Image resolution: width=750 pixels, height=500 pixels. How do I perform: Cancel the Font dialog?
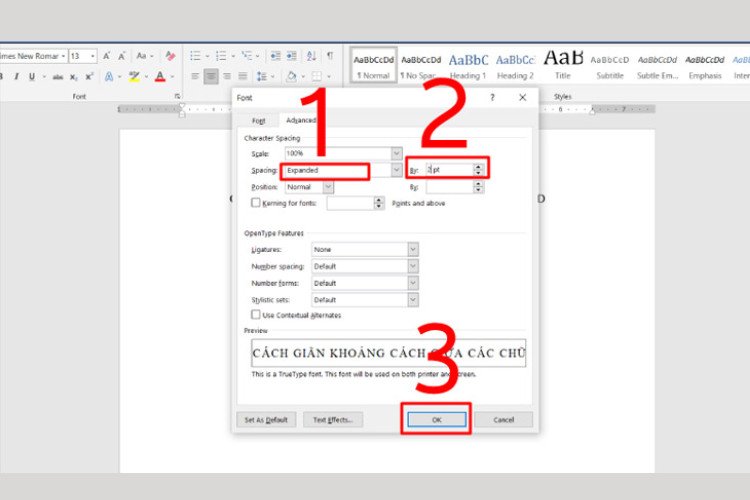click(504, 420)
